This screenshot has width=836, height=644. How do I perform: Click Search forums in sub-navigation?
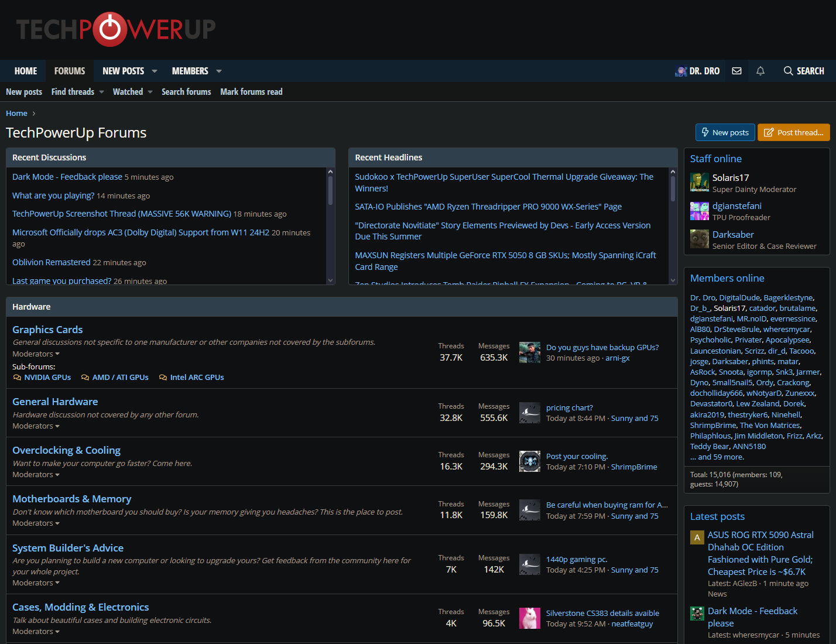186,92
